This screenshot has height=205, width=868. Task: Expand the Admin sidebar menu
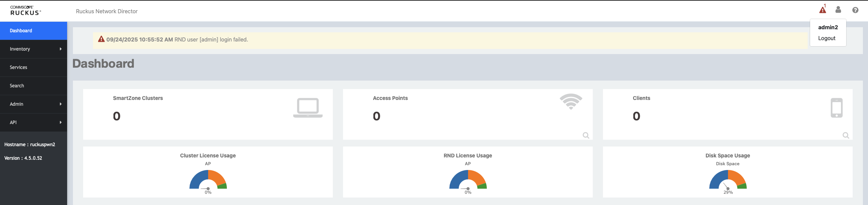(33, 104)
